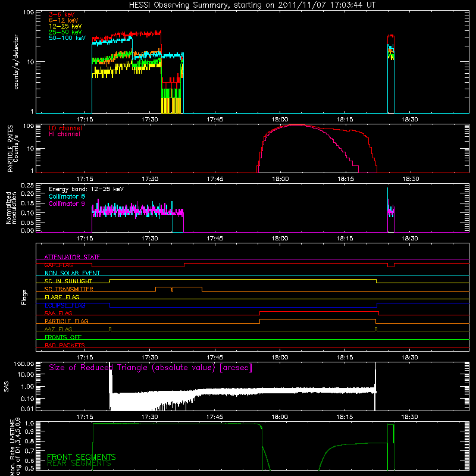
Task: Click the green 25-50 keV legend entry
Action: click(65, 32)
